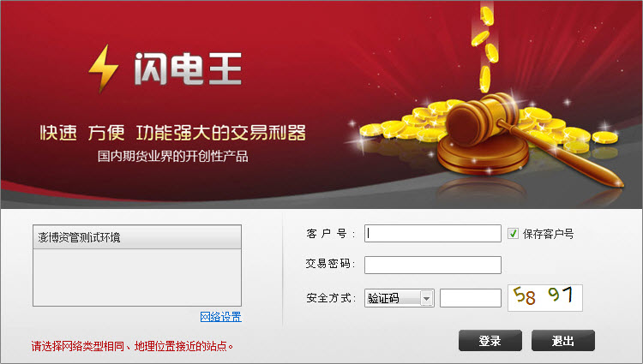The image size is (643, 364).
Task: Click the verification code input box
Action: (x=471, y=298)
